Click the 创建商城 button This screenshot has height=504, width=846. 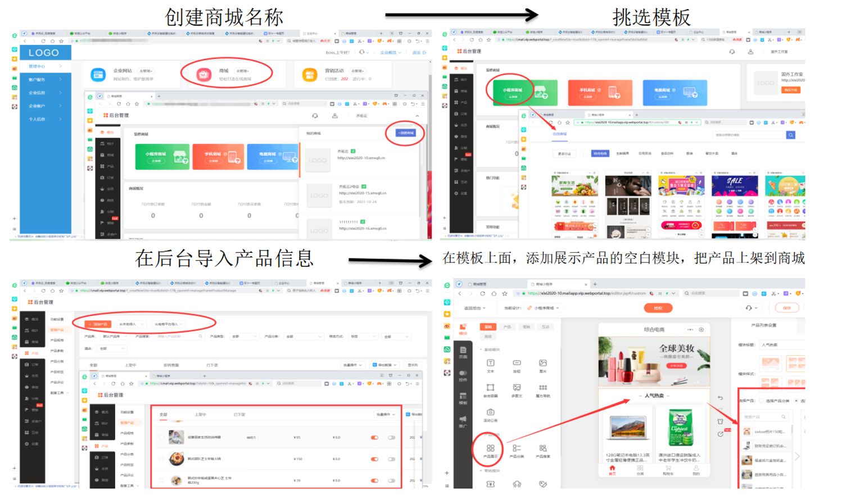click(405, 134)
